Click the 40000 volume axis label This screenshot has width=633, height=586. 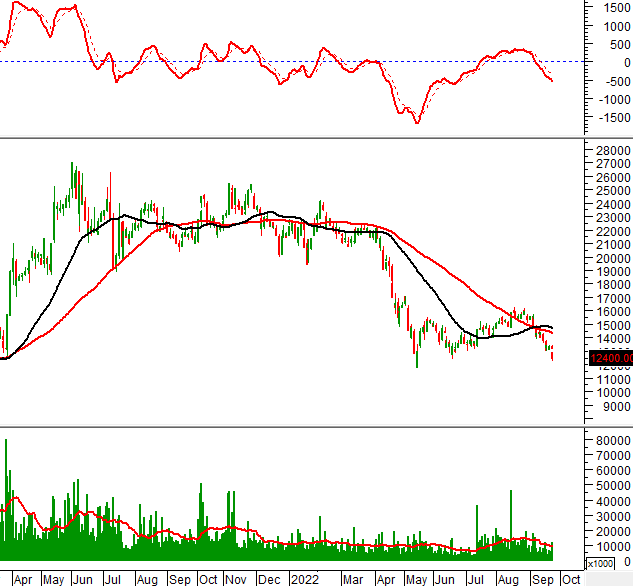(610, 501)
